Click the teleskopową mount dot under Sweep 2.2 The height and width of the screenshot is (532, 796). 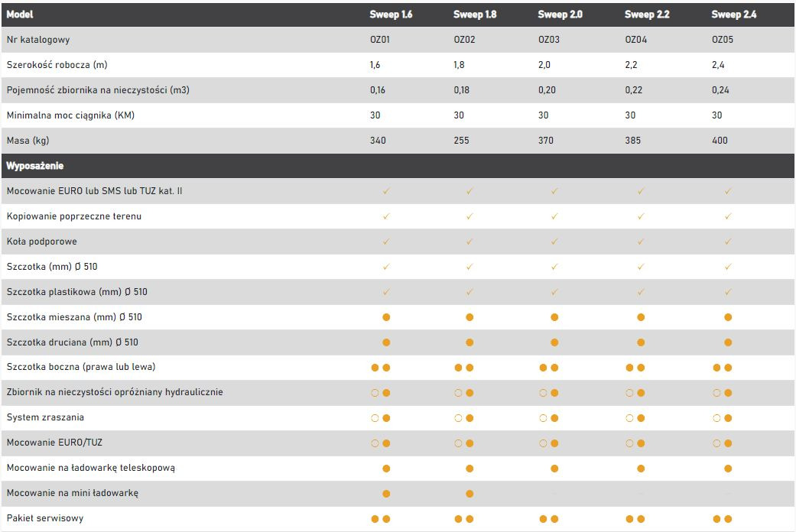pos(641,468)
